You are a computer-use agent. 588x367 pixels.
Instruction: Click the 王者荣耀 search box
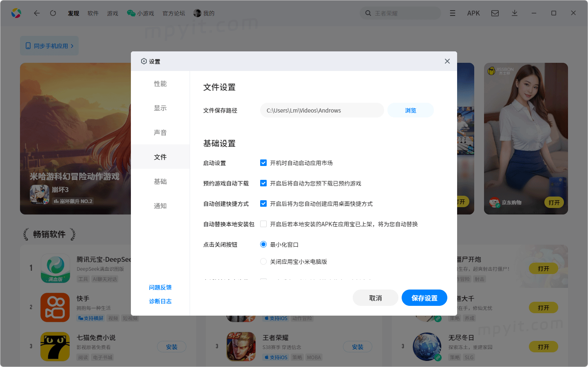tap(400, 13)
